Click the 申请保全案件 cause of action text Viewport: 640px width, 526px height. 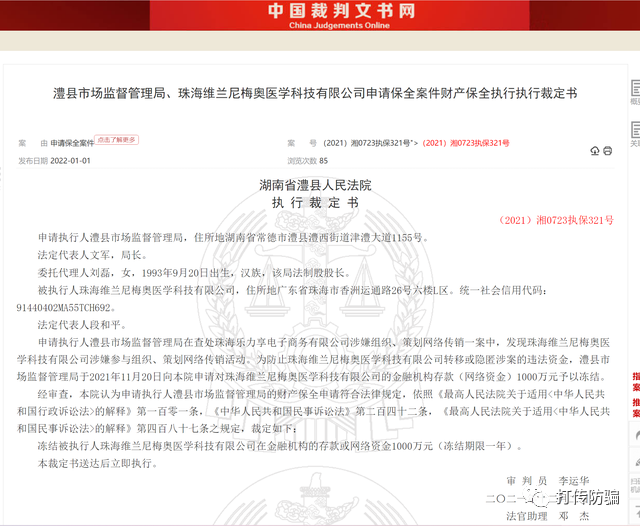72,143
